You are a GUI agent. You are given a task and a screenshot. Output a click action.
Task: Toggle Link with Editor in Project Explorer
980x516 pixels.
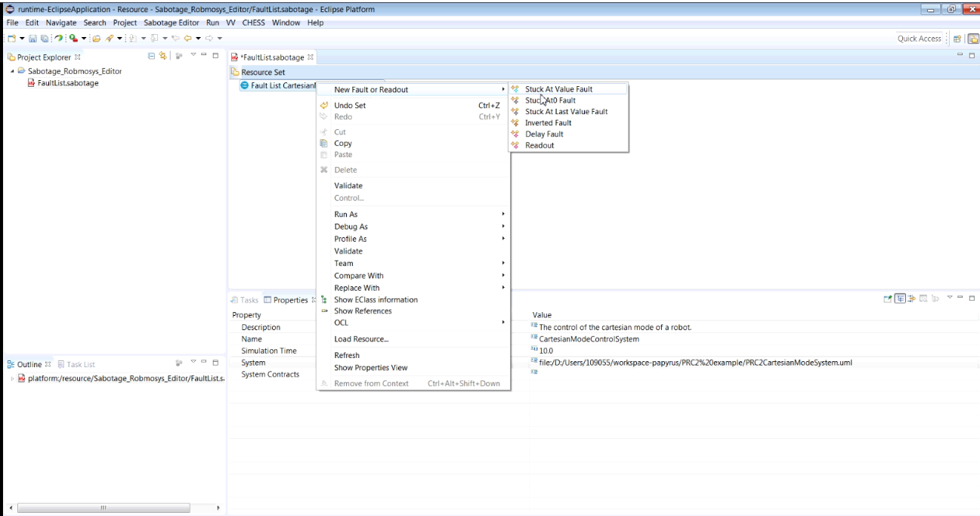click(162, 57)
